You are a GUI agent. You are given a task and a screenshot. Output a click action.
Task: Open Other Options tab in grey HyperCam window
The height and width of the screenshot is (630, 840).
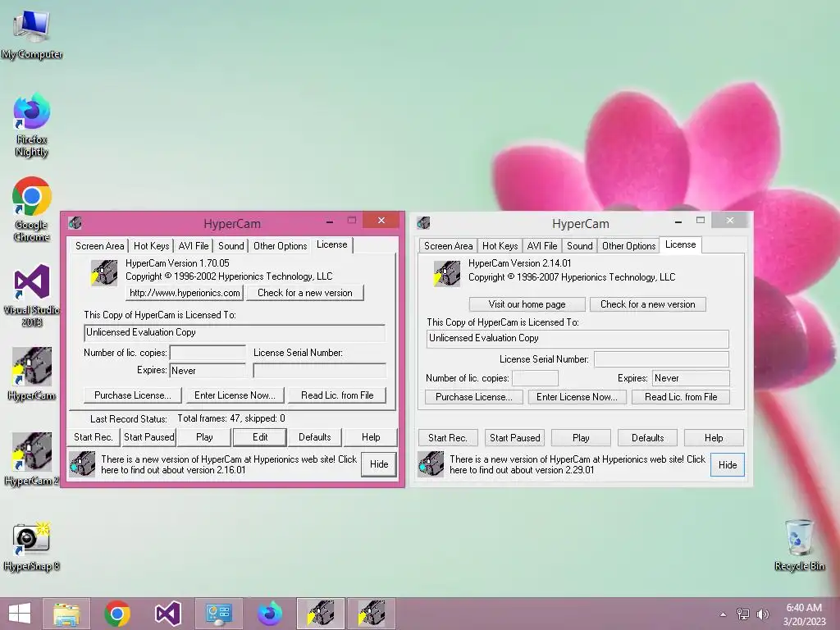point(629,246)
